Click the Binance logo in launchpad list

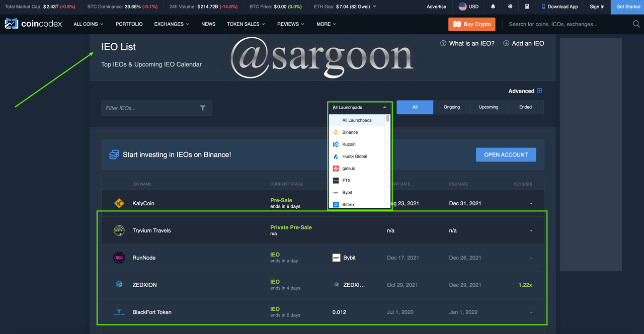pyautogui.click(x=336, y=132)
